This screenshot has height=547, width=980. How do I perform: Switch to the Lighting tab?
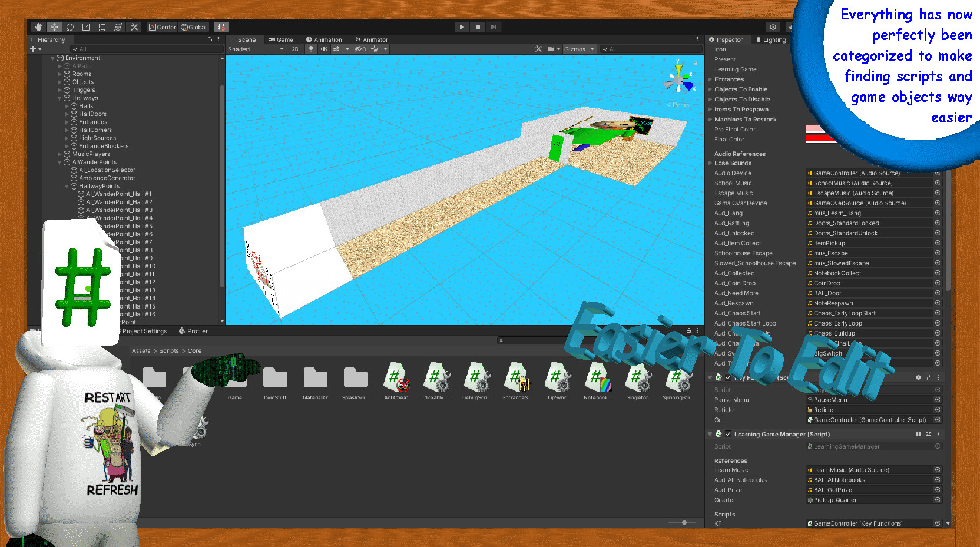click(x=771, y=40)
